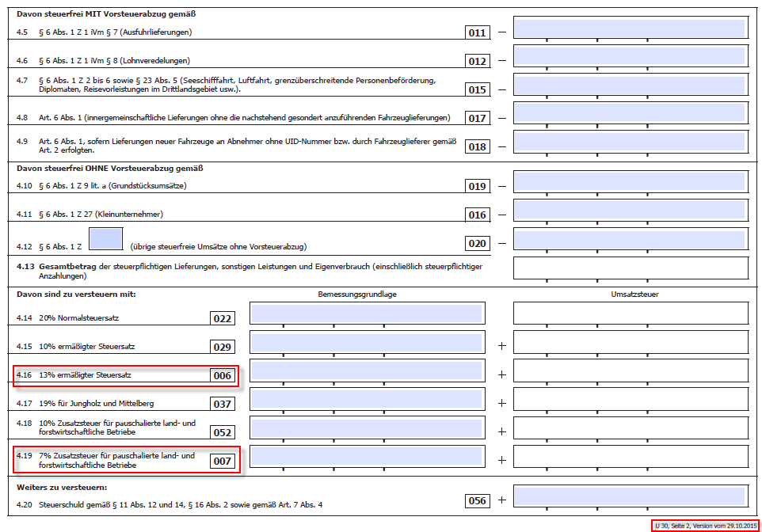This screenshot has height=532, width=762.
Task: Click the Umsatzsteuer field for 20% Normalsteuersatz
Action: [631, 313]
